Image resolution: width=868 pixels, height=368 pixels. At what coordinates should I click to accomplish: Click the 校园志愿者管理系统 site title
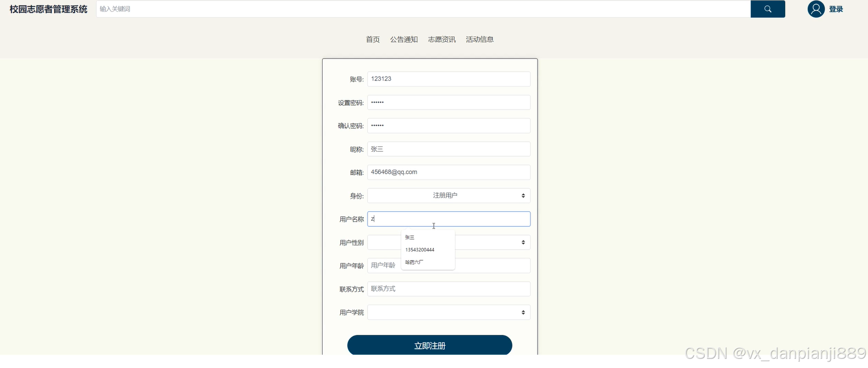[x=49, y=9]
